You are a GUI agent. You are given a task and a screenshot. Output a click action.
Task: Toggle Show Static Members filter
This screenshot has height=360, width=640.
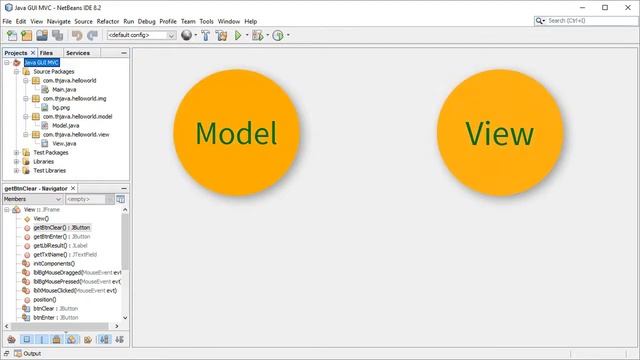tap(42, 339)
